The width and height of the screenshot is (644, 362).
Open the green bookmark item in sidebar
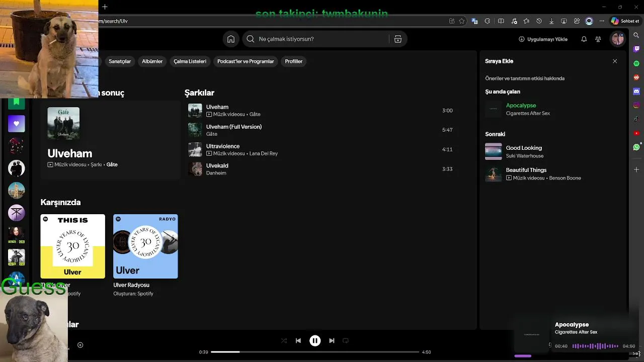coord(16,103)
